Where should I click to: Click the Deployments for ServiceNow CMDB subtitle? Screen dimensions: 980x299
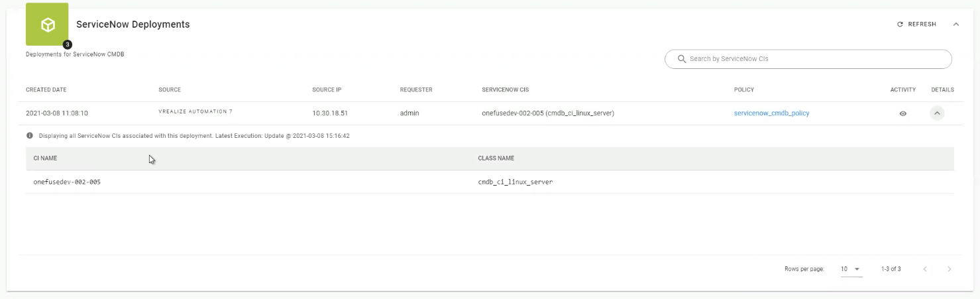pyautogui.click(x=75, y=54)
